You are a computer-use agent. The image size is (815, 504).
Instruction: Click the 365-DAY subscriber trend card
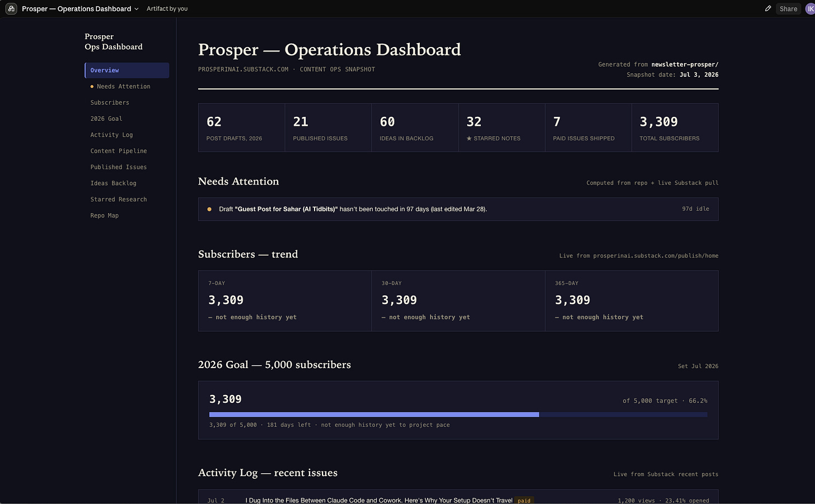631,301
